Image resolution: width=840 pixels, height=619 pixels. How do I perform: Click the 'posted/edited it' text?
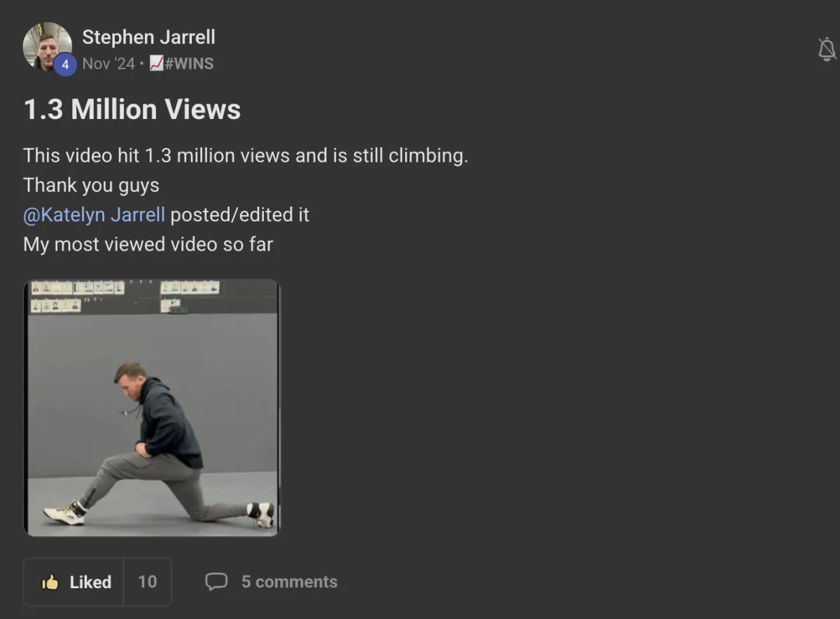point(239,214)
